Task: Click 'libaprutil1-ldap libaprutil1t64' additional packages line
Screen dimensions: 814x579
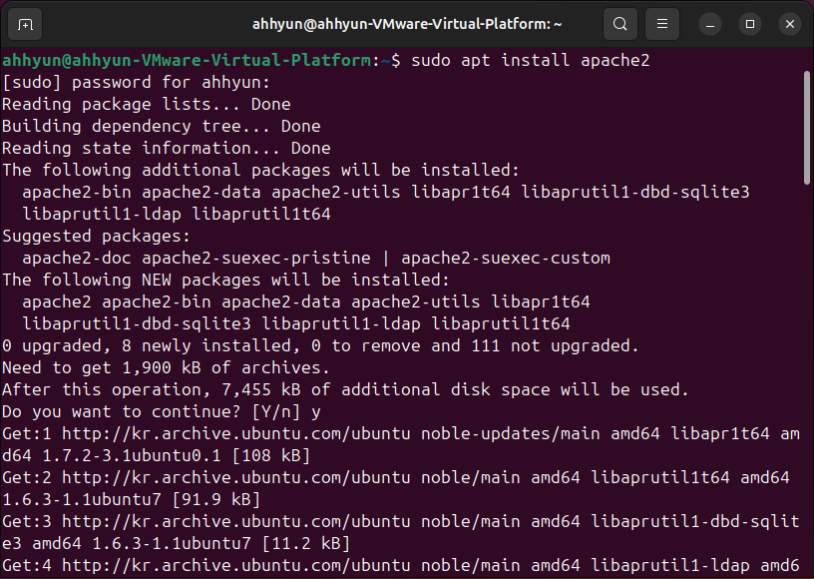Action: point(176,214)
